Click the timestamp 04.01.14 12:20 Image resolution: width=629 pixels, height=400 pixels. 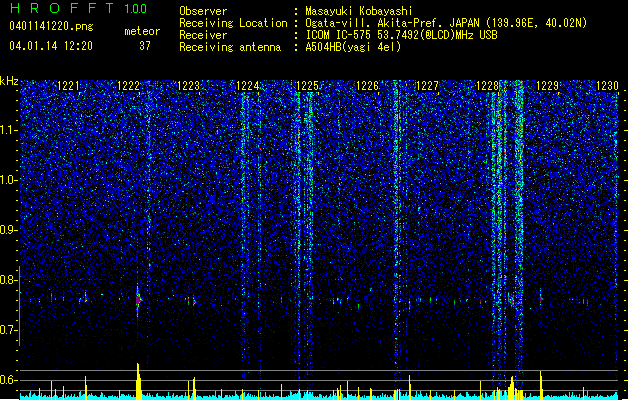51,46
